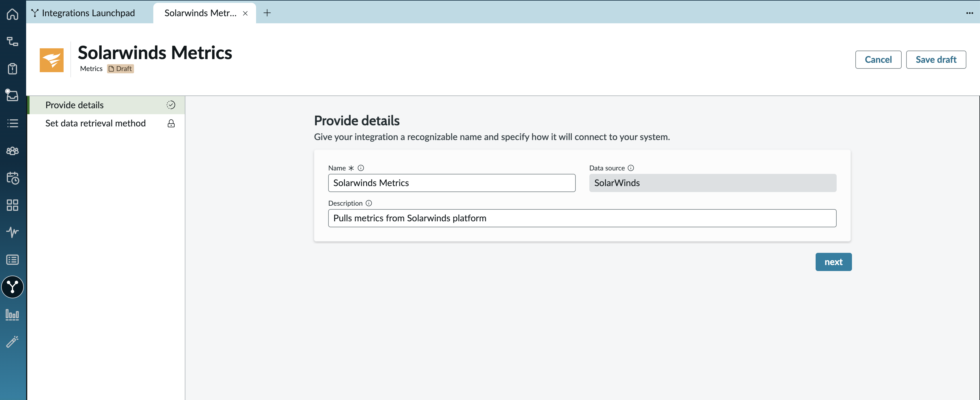Focus the Description input field
Screen dimensions: 980x400
(x=582, y=218)
